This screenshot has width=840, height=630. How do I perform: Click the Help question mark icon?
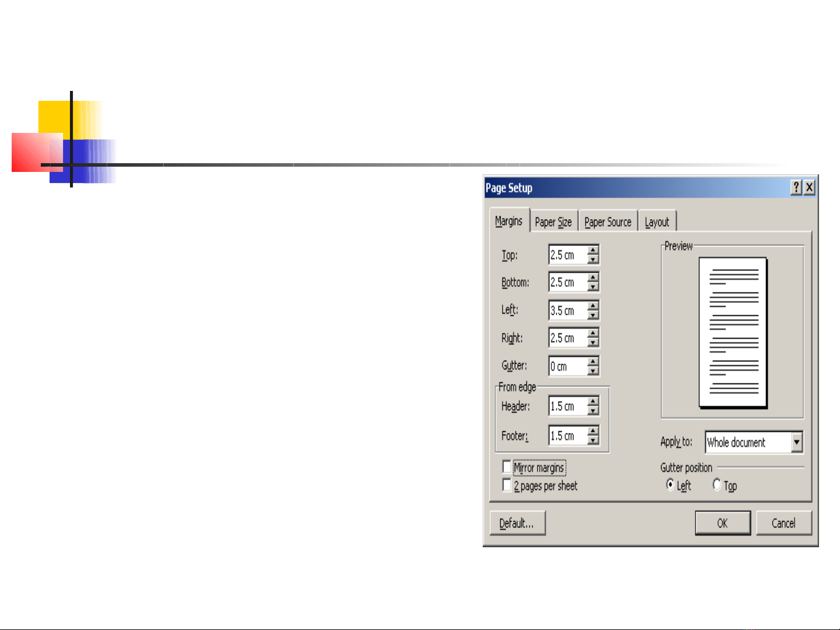tap(796, 188)
